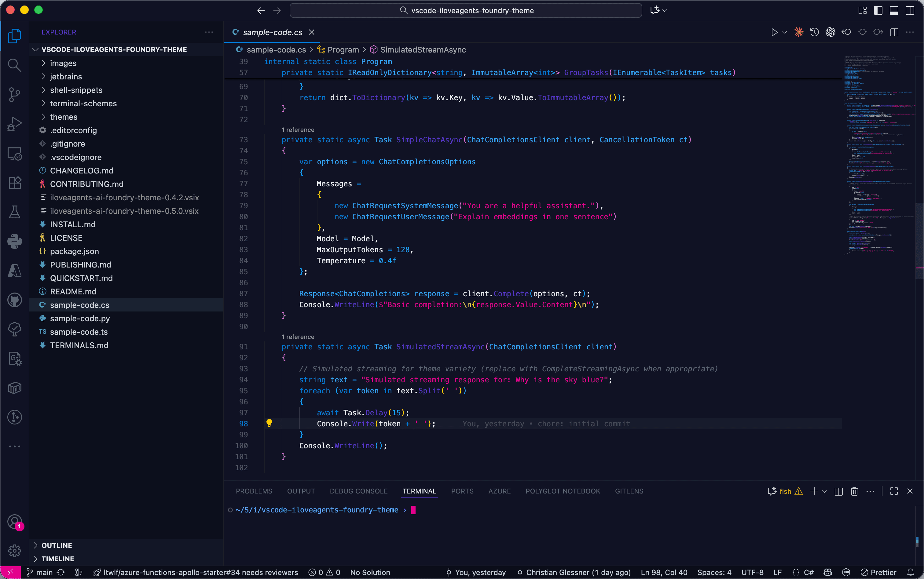Kill the active terminal with trash icon
The width and height of the screenshot is (924, 579).
(854, 491)
